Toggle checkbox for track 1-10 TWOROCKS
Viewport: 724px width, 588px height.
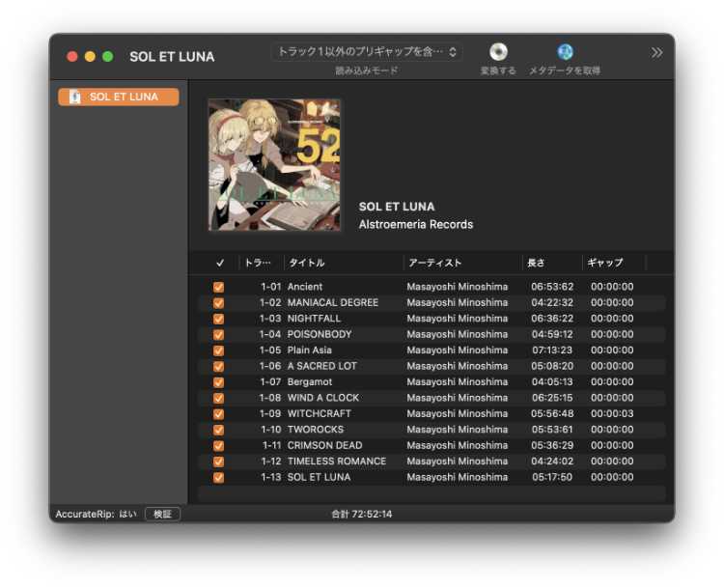218,430
